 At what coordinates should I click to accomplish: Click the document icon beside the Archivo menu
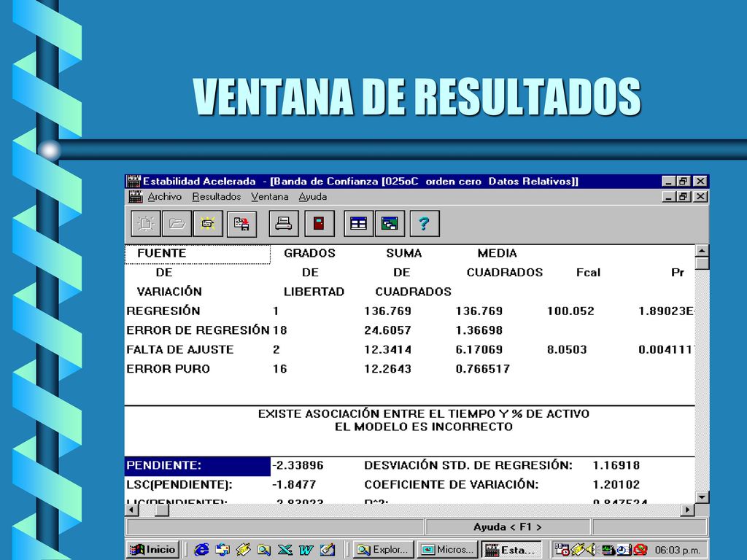(x=136, y=197)
